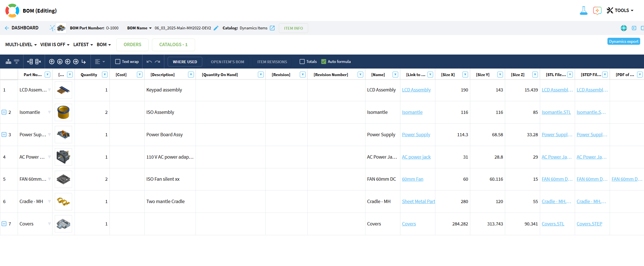Open the Quantity column filter dropdown
The image size is (644, 266).
click(x=105, y=75)
